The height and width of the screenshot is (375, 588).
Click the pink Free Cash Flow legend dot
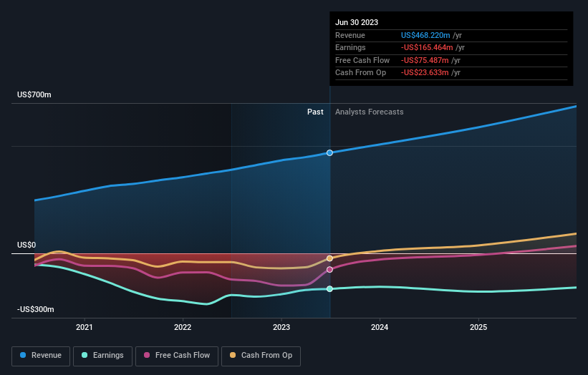pos(147,355)
